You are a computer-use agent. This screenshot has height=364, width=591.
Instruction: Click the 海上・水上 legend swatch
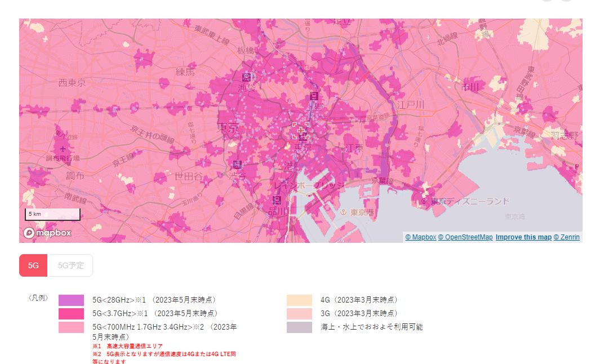299,327
